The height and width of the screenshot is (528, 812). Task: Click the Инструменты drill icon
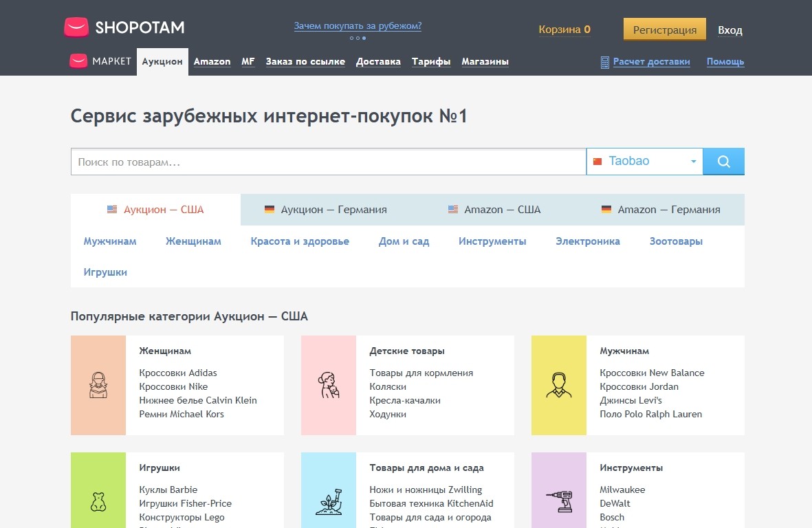tap(559, 502)
